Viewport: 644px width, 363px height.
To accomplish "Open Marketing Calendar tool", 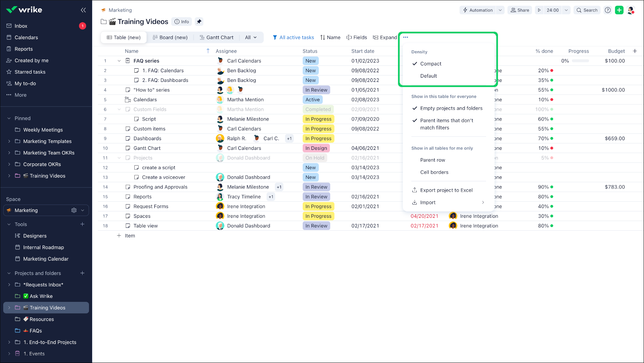I will 46,259.
